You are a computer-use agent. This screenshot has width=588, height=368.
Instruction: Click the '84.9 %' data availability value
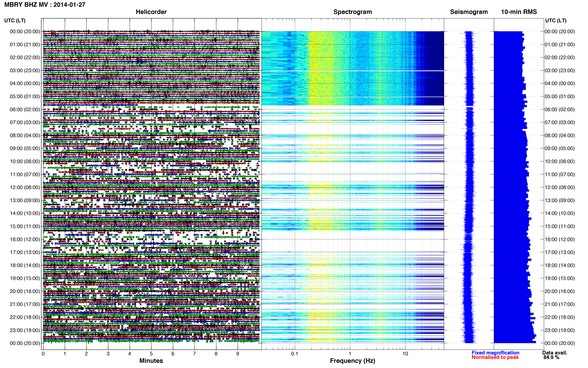[552, 357]
